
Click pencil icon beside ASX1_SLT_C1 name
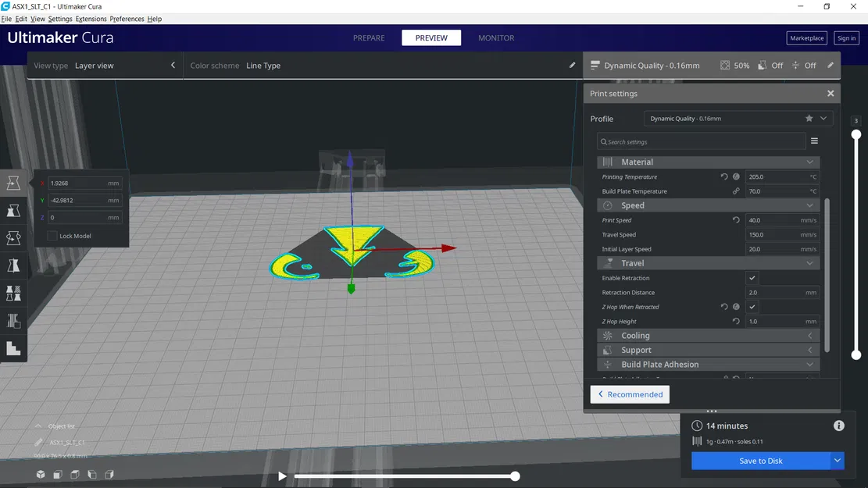38,442
